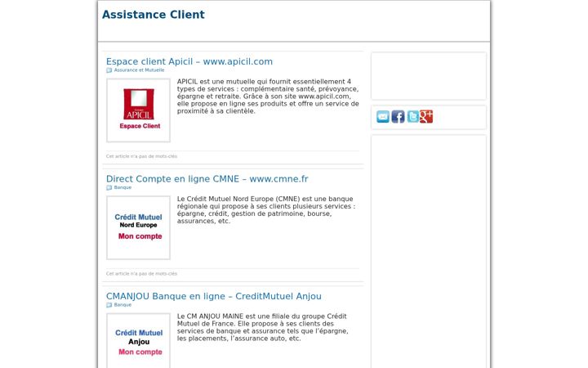588x368 pixels.
Task: Click "Cet article n'a pas de mots-clés" under Apicil
Action: [x=142, y=156]
